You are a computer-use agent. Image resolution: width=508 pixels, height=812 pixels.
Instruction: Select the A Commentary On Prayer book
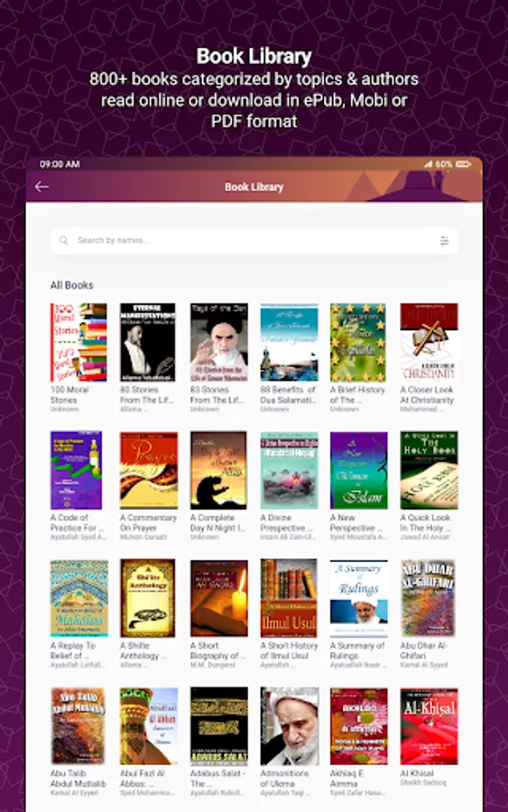(149, 470)
